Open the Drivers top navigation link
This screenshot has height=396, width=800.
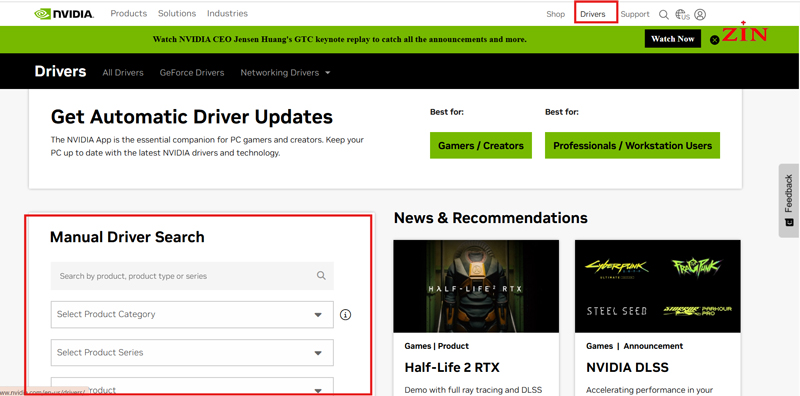pyautogui.click(x=592, y=14)
